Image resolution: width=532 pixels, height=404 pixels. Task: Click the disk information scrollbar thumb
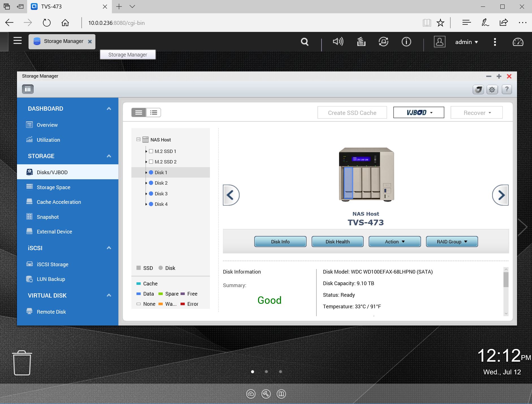(506, 280)
